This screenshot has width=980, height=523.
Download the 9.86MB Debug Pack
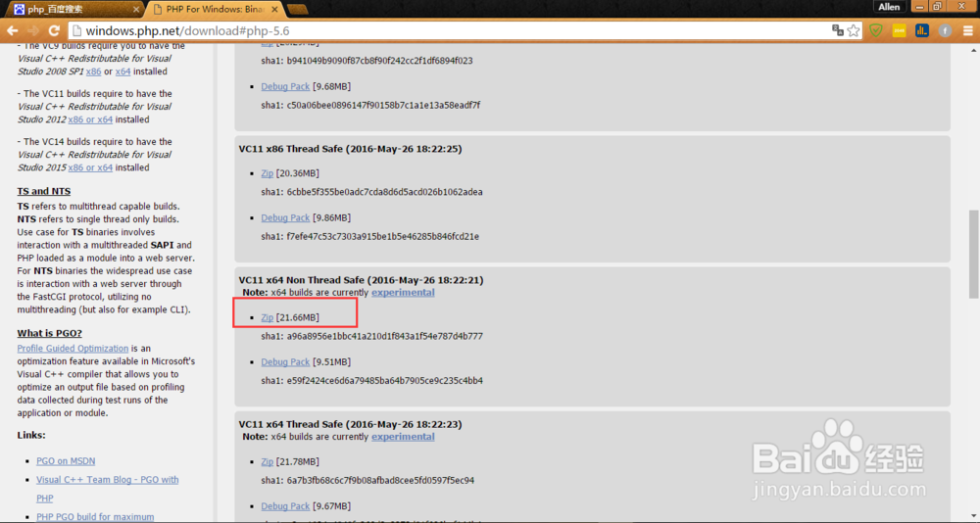click(x=285, y=217)
